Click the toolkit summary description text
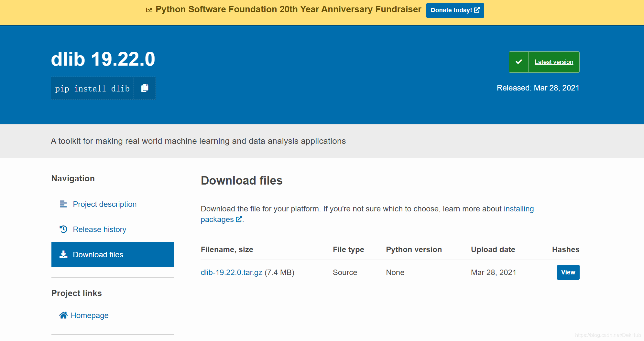The height and width of the screenshot is (341, 644). (198, 141)
